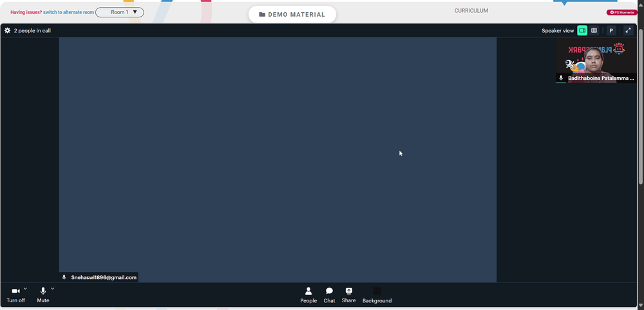The image size is (644, 310).
Task: Click mic icon beside Snehaswi1896@gmail.com
Action: tap(64, 278)
